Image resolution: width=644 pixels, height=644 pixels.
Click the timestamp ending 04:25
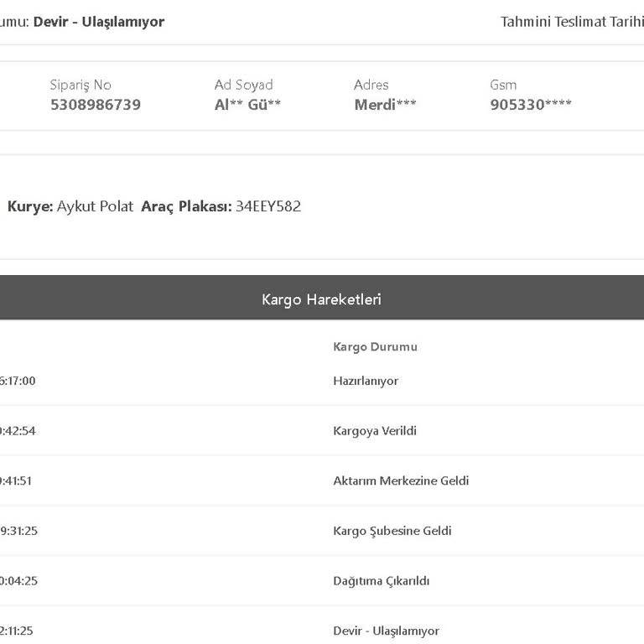pyautogui.click(x=19, y=581)
